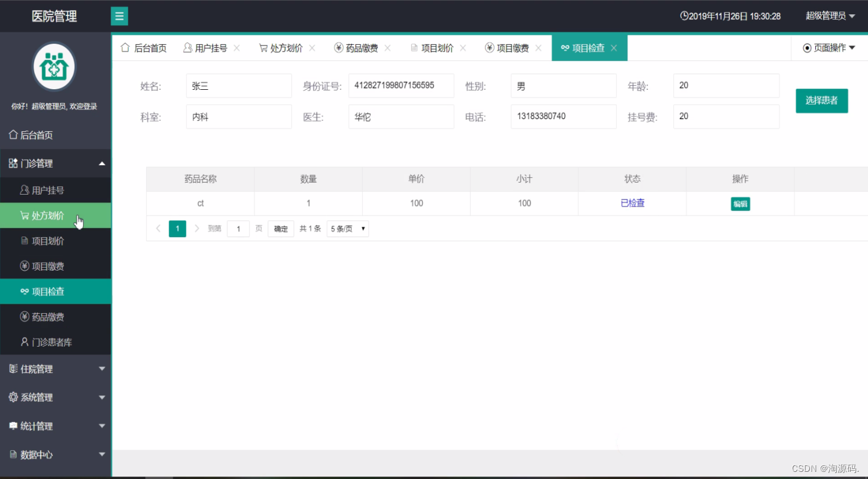The height and width of the screenshot is (479, 868).
Task: Open 用户挂号 in the sidebar
Action: coord(55,190)
